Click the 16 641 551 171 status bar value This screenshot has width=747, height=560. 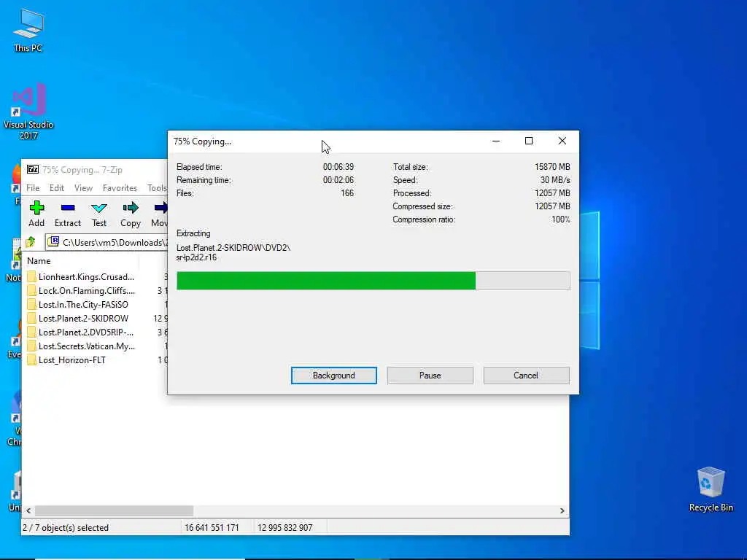pos(212,528)
